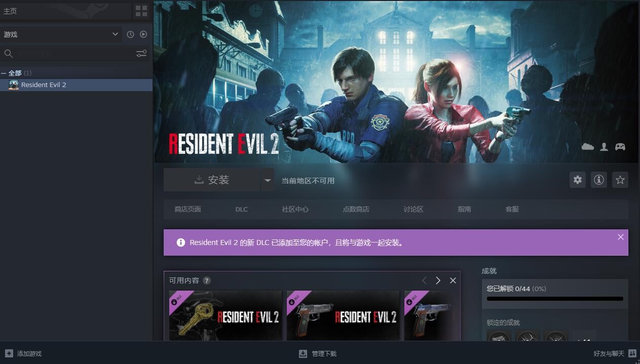Close the available content panel
The image size is (640, 364).
tap(453, 280)
